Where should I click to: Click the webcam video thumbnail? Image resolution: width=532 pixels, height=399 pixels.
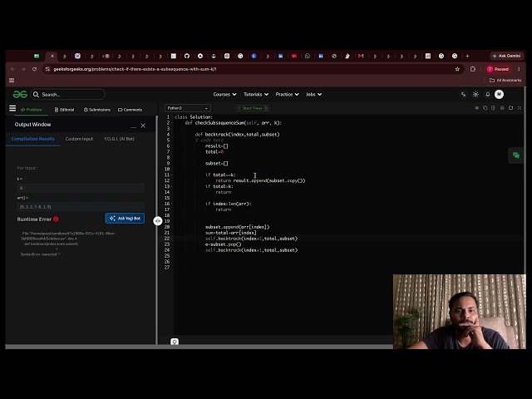pos(460,312)
